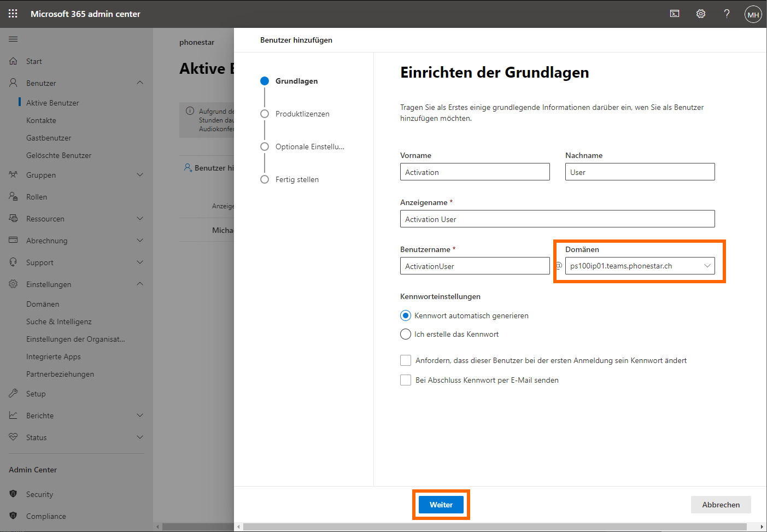The width and height of the screenshot is (767, 532).
Task: Collapse navigation with the hamburger icon
Action: point(13,39)
